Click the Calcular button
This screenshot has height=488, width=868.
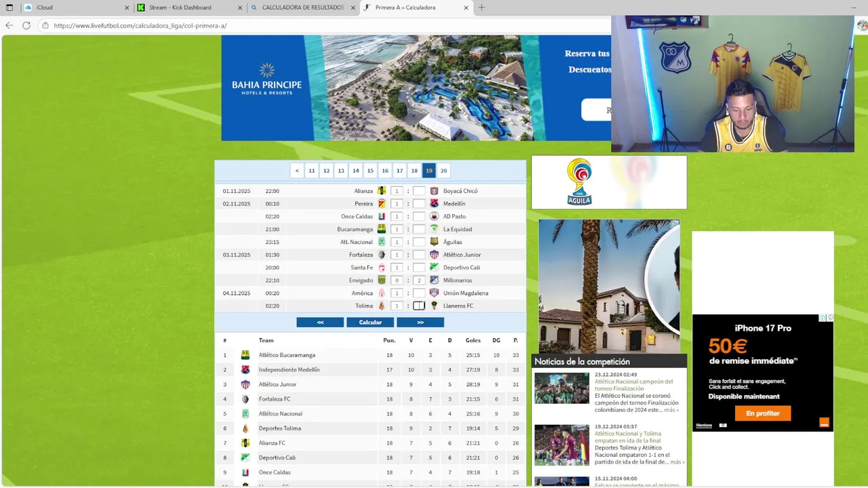pos(370,323)
